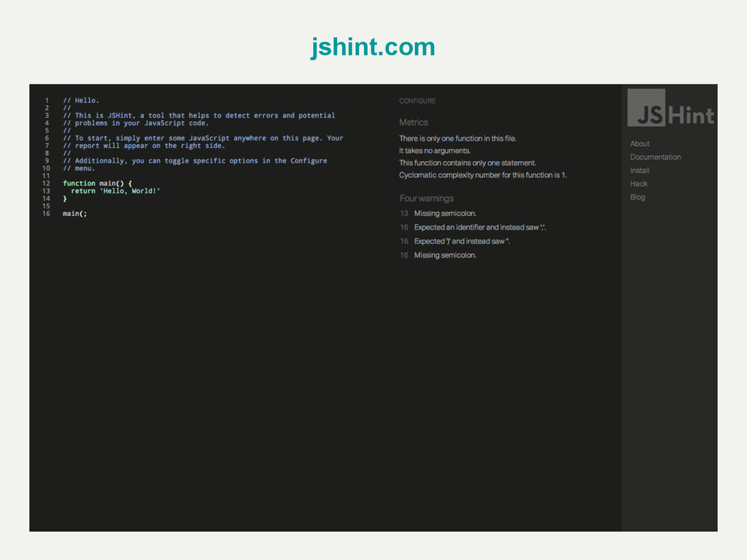Click the JSHint logo
Viewport: 747px width, 560px height.
(671, 108)
